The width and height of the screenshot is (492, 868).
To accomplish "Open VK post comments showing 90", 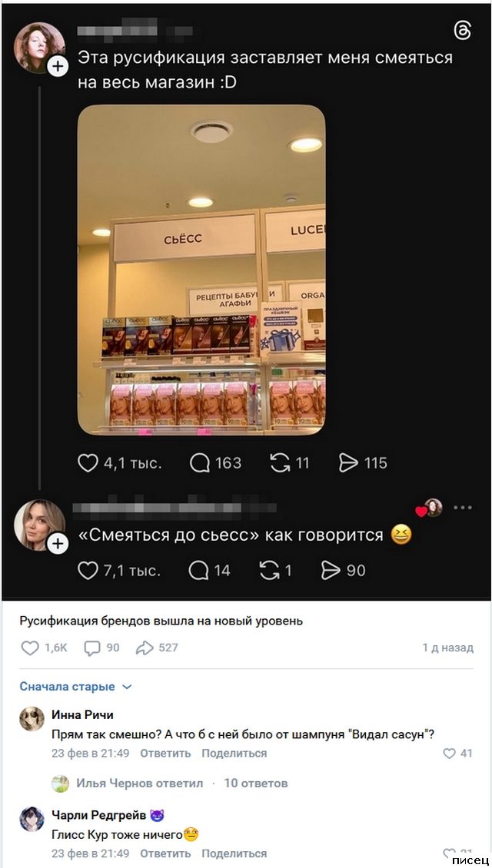I will click(x=92, y=648).
